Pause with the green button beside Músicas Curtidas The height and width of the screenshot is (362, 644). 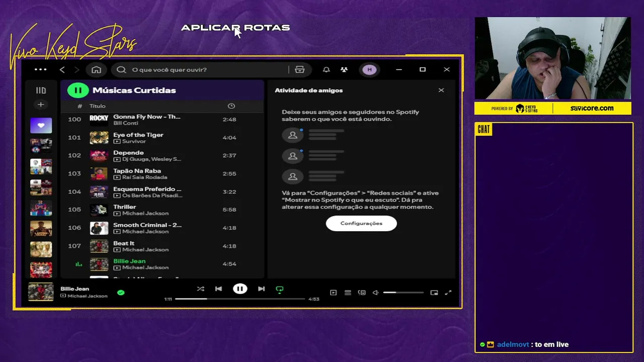78,90
